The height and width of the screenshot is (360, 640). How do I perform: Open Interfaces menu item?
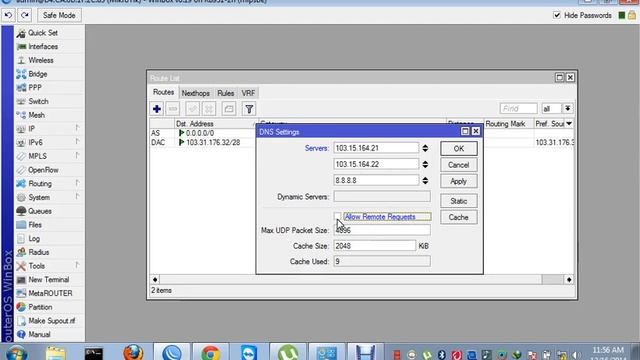[43, 47]
